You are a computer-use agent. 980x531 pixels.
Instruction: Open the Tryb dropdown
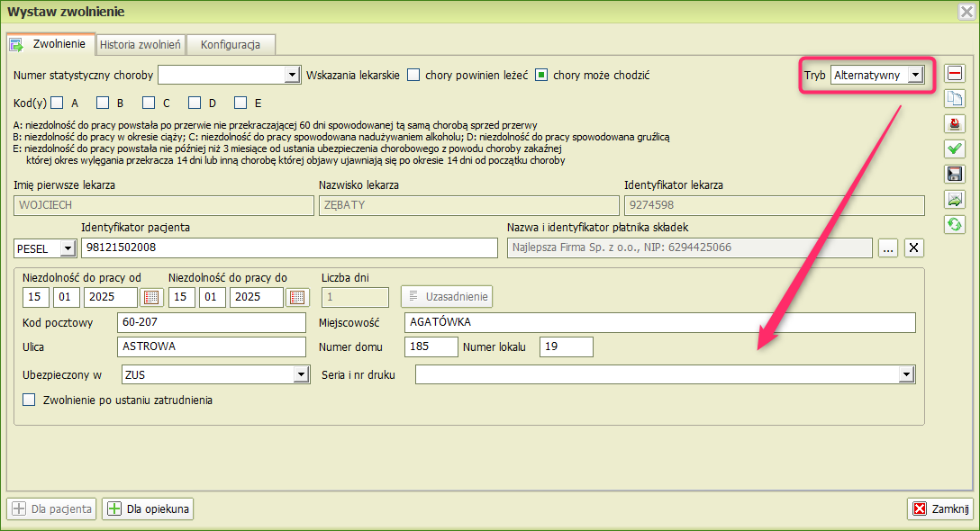tap(915, 75)
